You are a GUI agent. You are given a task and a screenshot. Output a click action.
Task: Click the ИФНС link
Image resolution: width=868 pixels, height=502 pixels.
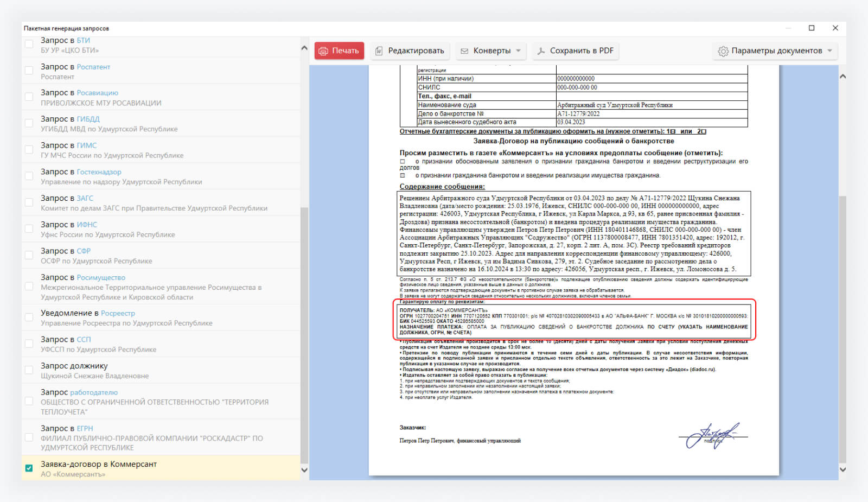87,225
